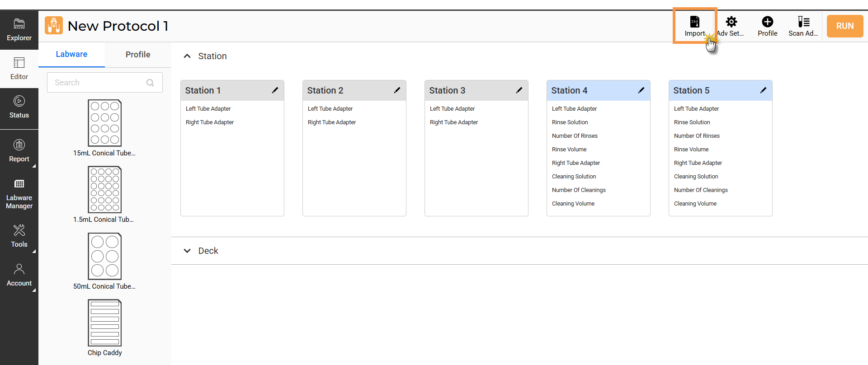
Task: Select the Labware tab
Action: (71, 54)
